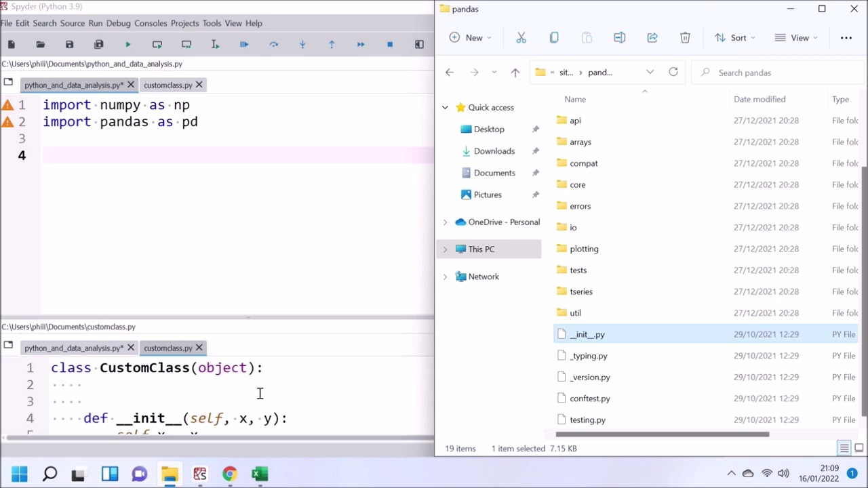Viewport: 868px width, 488px height.
Task: Switch to large thumbnails view icon
Action: click(x=859, y=449)
